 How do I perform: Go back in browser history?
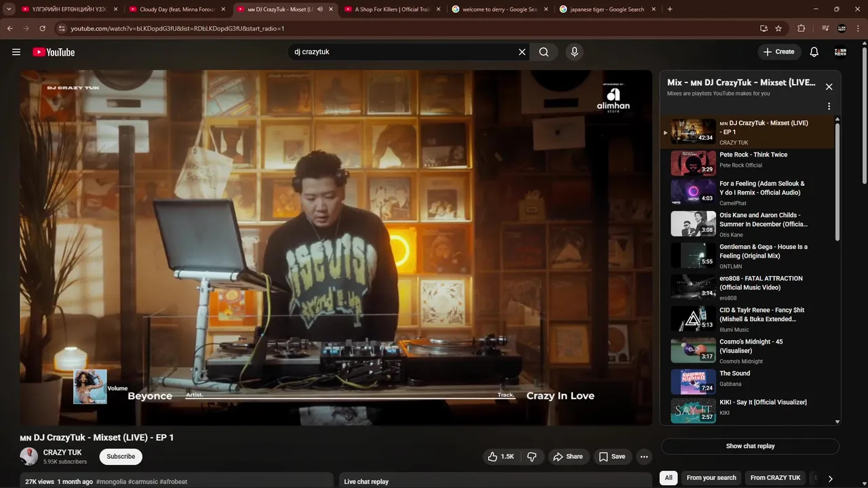(10, 28)
